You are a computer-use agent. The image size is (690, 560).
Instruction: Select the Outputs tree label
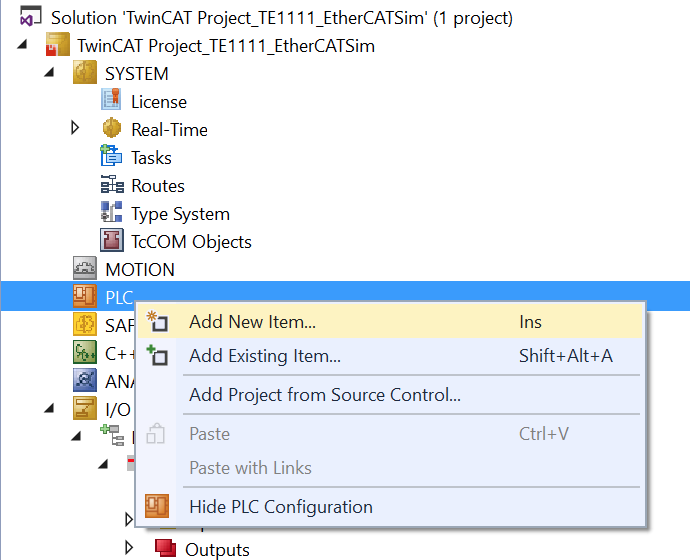click(217, 549)
